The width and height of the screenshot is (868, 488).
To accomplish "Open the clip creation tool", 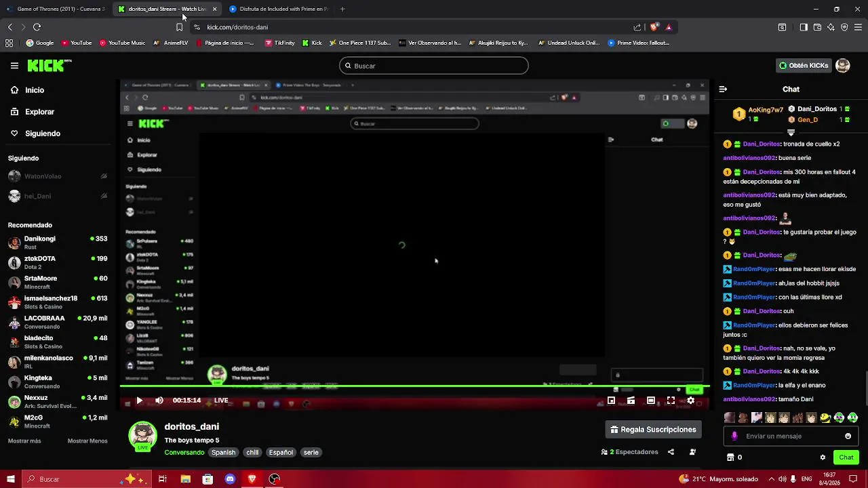I will point(631,401).
